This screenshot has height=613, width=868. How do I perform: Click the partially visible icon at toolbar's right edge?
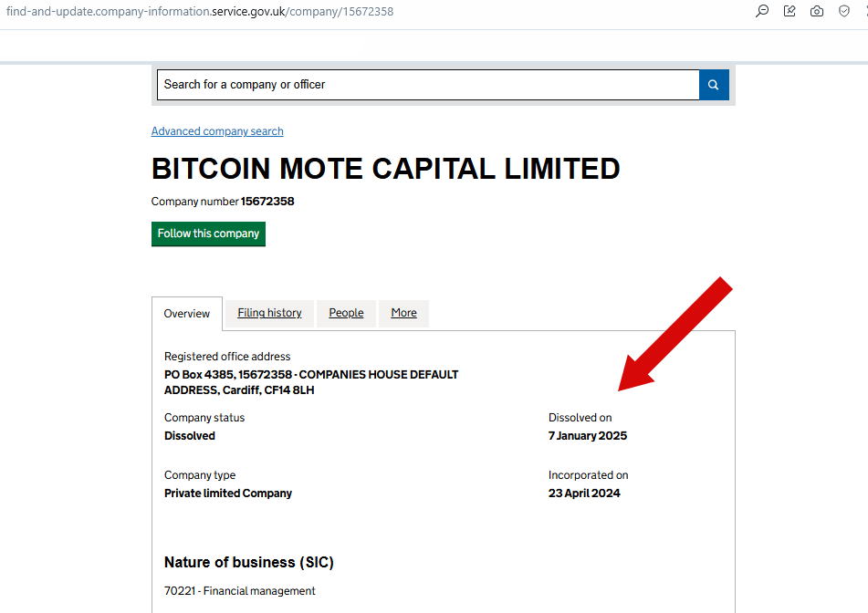[x=864, y=11]
